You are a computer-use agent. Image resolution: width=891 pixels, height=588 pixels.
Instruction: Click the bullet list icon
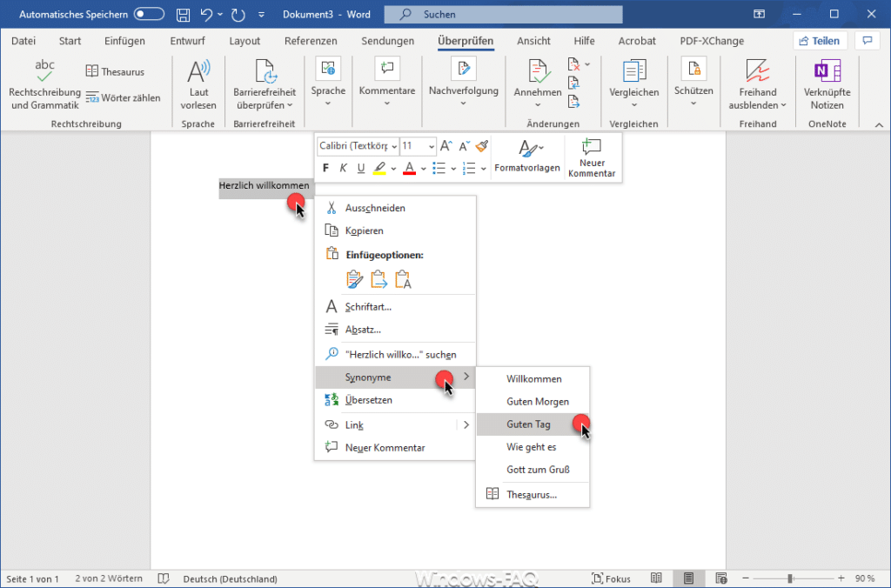(x=439, y=168)
